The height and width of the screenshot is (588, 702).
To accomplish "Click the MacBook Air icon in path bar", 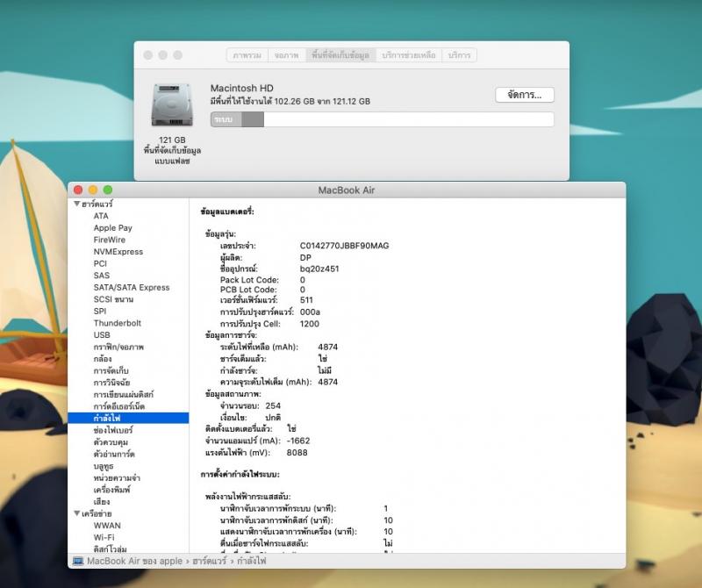I will (x=78, y=561).
